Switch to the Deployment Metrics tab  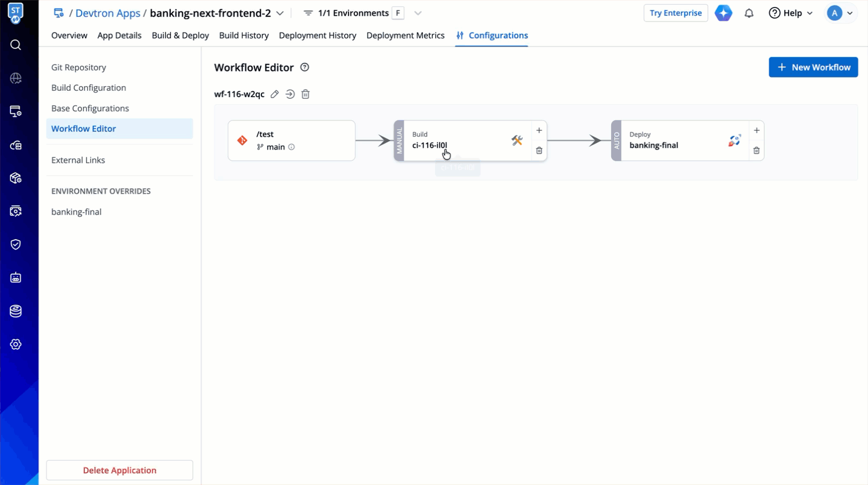coord(405,35)
